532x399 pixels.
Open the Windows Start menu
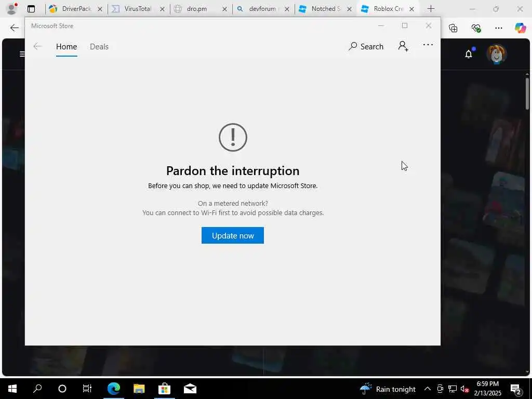click(12, 389)
